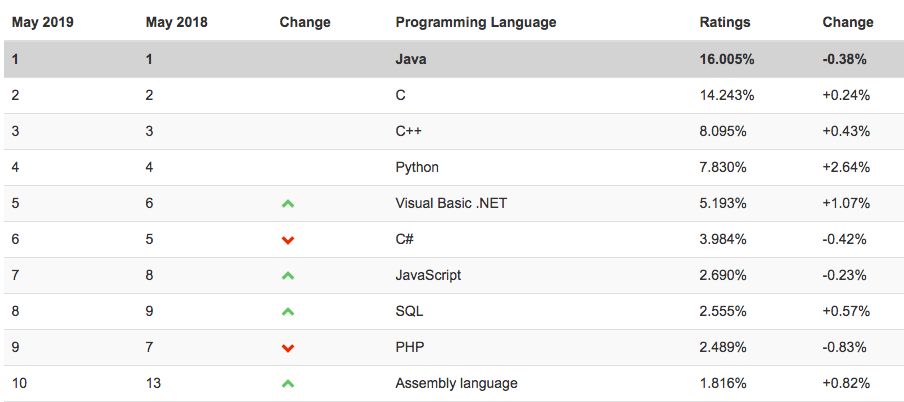904x402 pixels.
Task: Click the green up arrow for SQL
Action: 288,312
